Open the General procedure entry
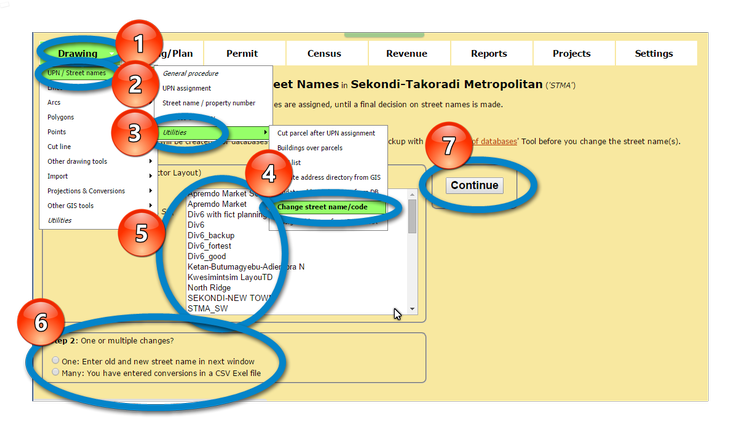 click(191, 74)
